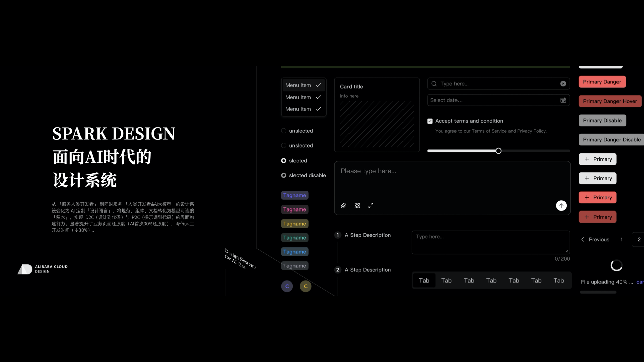Select the first unslected radio button
Image resolution: width=644 pixels, height=362 pixels.
284,131
